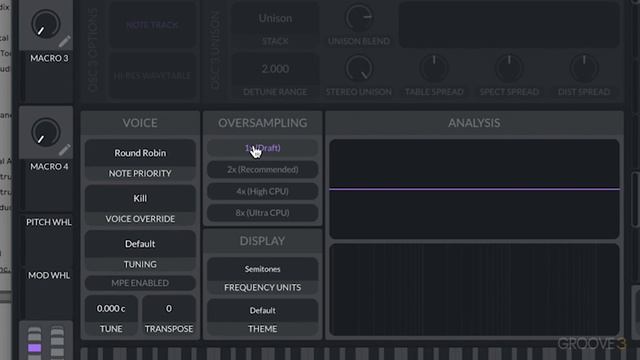Select 2x (Recommended) oversampling
This screenshot has width=640, height=360.
(x=262, y=169)
